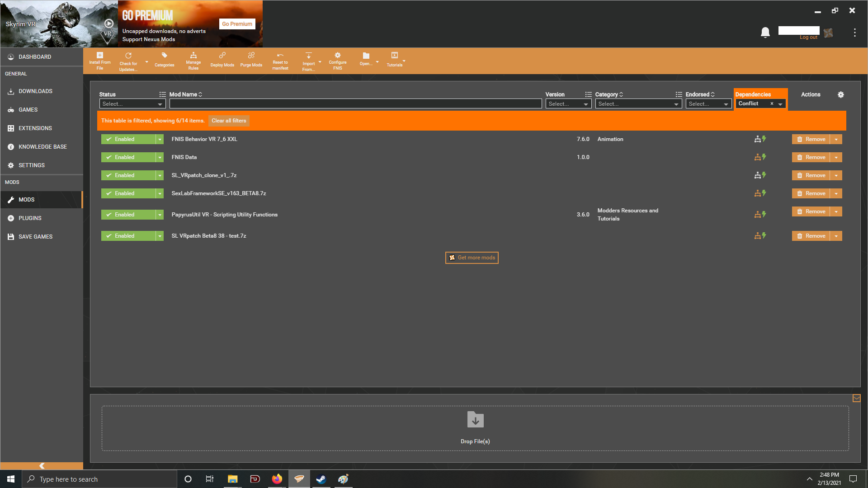
Task: Open the table column settings gear
Action: point(841,94)
